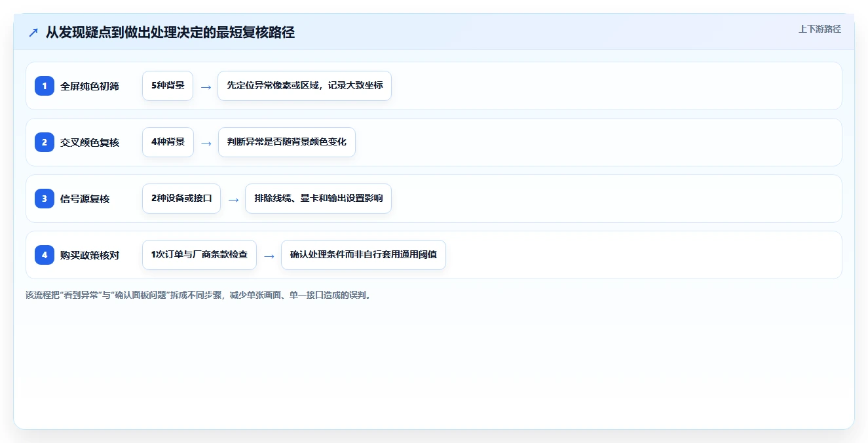Click the 信号源复核 step name
The height and width of the screenshot is (443, 868).
85,199
